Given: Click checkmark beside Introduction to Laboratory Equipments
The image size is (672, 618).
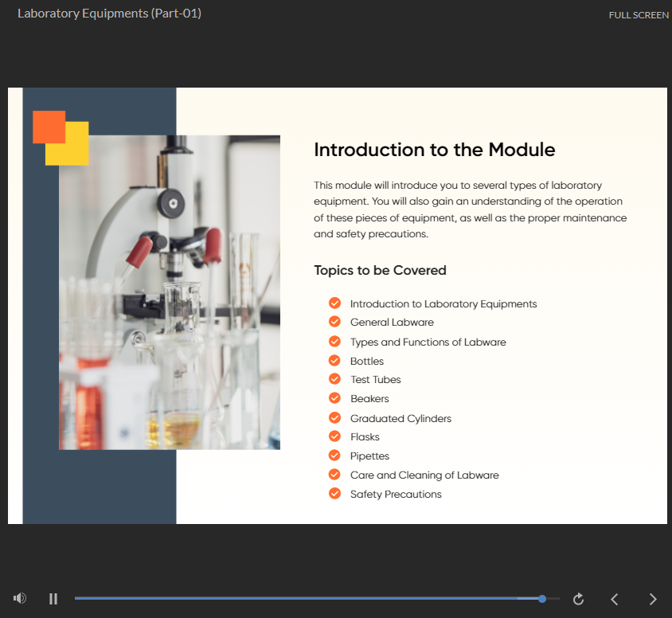Looking at the screenshot, I should coord(334,303).
